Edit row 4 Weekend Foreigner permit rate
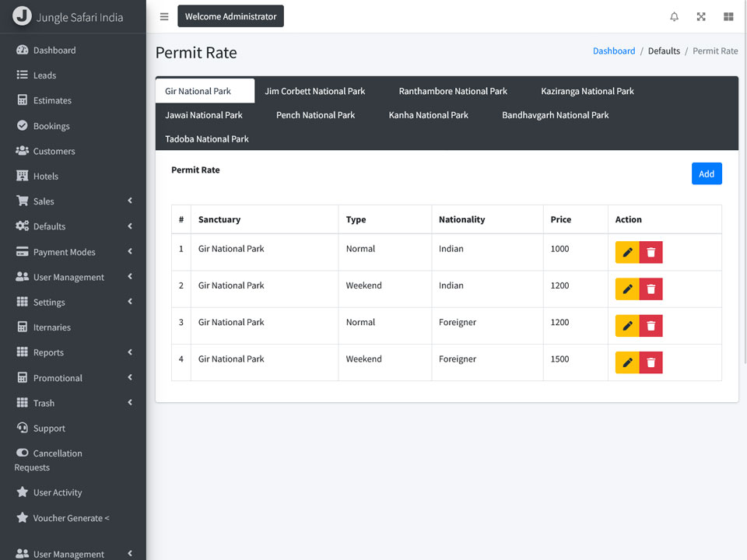This screenshot has width=747, height=560. (627, 362)
